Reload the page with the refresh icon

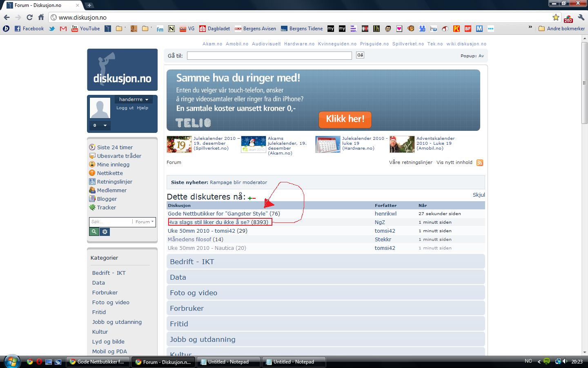pyautogui.click(x=29, y=17)
